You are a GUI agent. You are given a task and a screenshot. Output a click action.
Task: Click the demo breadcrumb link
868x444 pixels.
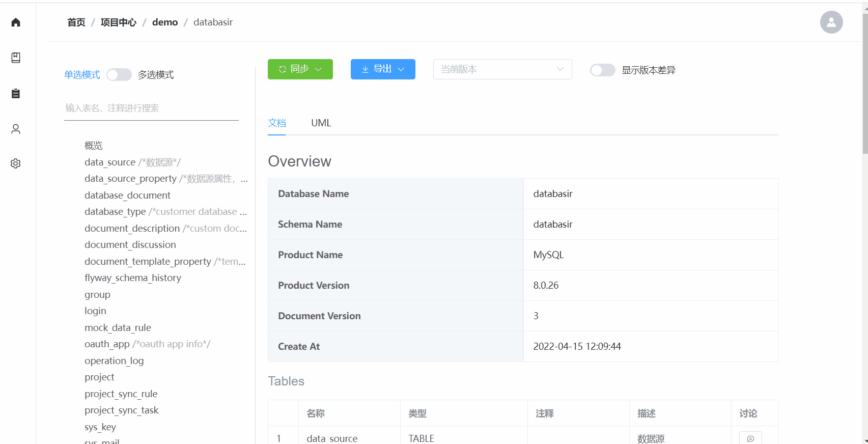tap(165, 22)
